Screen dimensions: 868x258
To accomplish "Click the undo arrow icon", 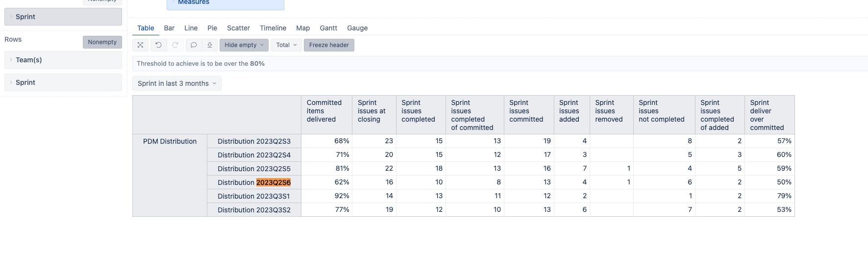I will point(158,45).
